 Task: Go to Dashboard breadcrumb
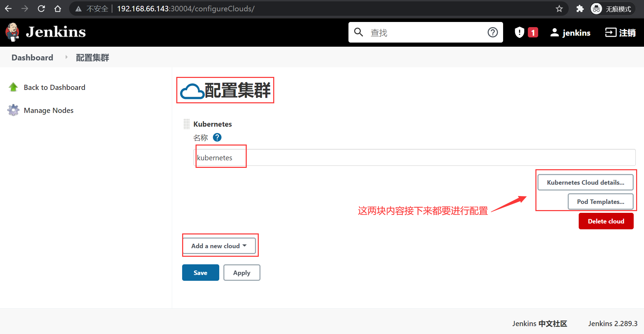pos(32,57)
